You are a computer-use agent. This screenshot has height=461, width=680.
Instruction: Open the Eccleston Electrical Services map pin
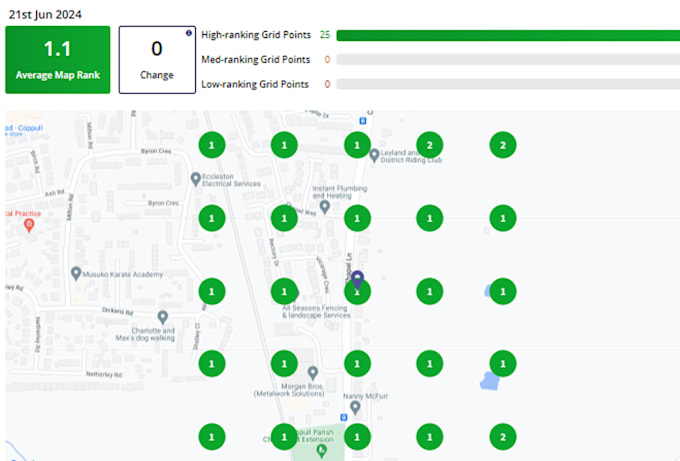tap(196, 178)
